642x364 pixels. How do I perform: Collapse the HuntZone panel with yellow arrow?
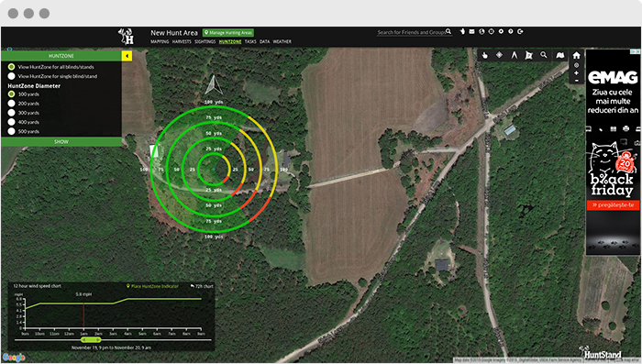tap(127, 56)
